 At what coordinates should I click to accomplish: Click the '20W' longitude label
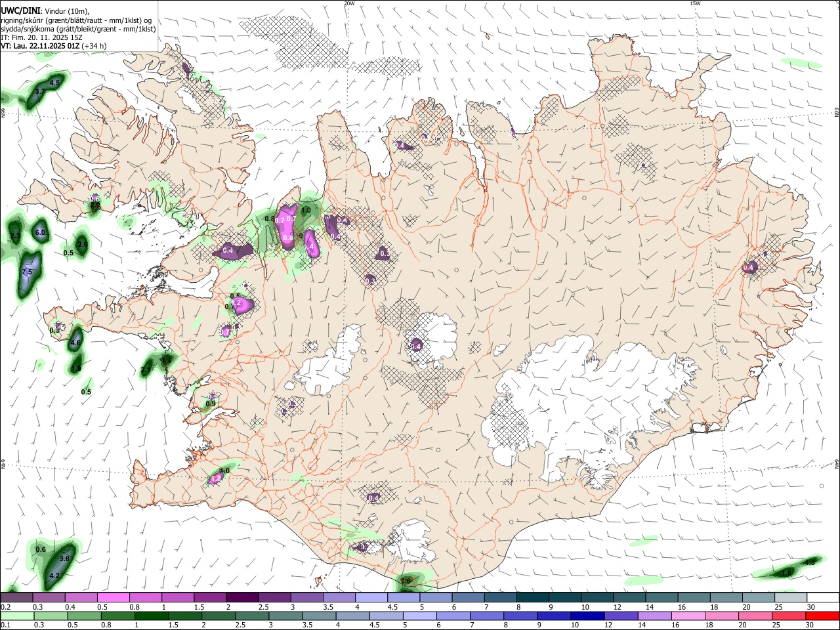[x=349, y=3]
